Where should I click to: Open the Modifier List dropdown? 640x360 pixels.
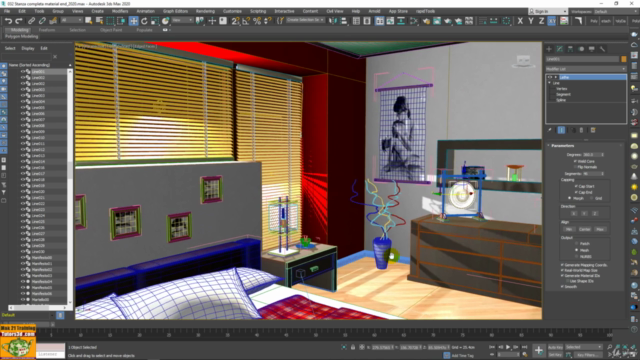pos(586,69)
